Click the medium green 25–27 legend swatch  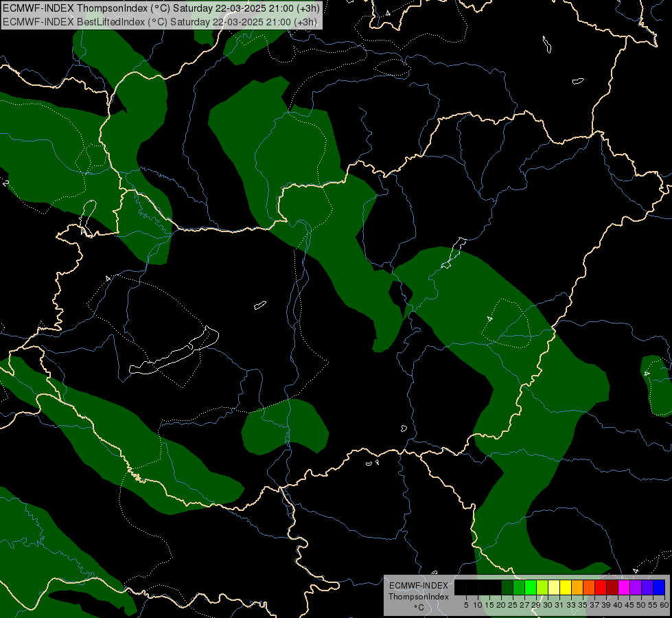coord(519,587)
